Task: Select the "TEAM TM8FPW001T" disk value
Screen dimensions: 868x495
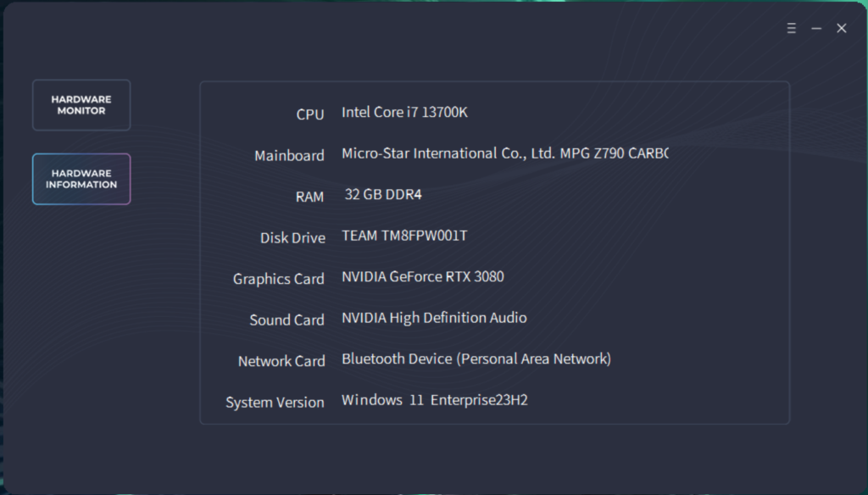Action: (404, 236)
